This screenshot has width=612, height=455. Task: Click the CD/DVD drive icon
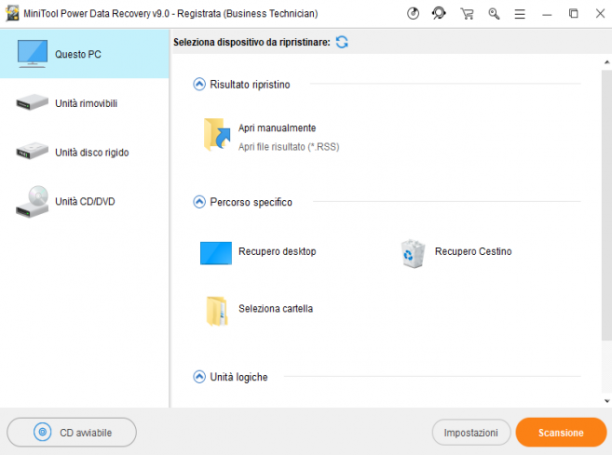[32, 202]
